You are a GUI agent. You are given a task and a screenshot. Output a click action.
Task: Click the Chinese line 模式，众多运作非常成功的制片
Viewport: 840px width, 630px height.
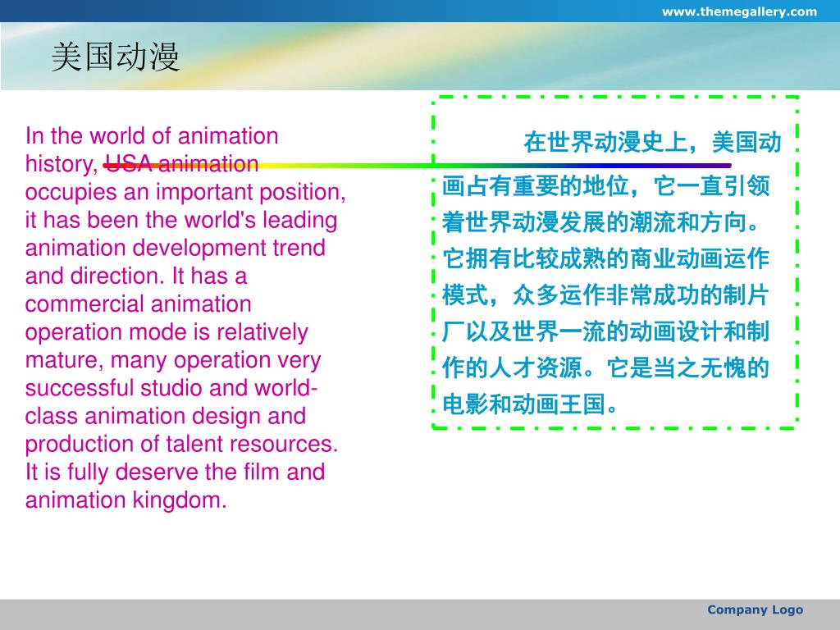(606, 295)
